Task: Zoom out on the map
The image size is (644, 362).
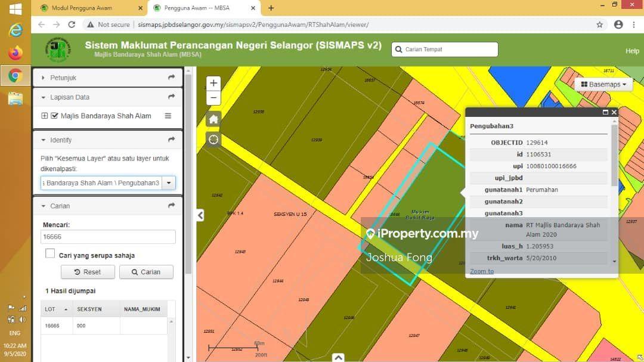Action: coord(213,98)
